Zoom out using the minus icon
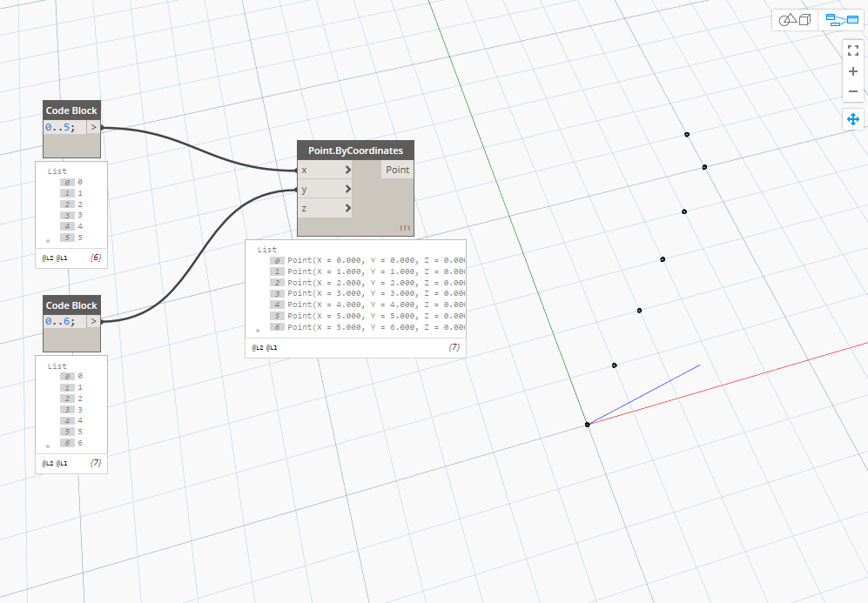The width and height of the screenshot is (868, 603). [852, 90]
